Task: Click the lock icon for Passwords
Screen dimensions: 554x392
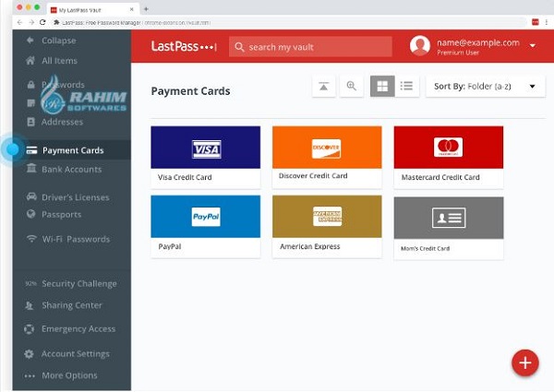Action: coord(31,84)
